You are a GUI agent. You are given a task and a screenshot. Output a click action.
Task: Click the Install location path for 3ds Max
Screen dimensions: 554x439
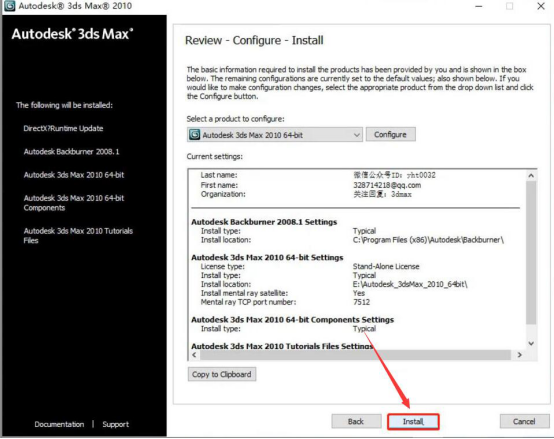pyautogui.click(x=410, y=284)
